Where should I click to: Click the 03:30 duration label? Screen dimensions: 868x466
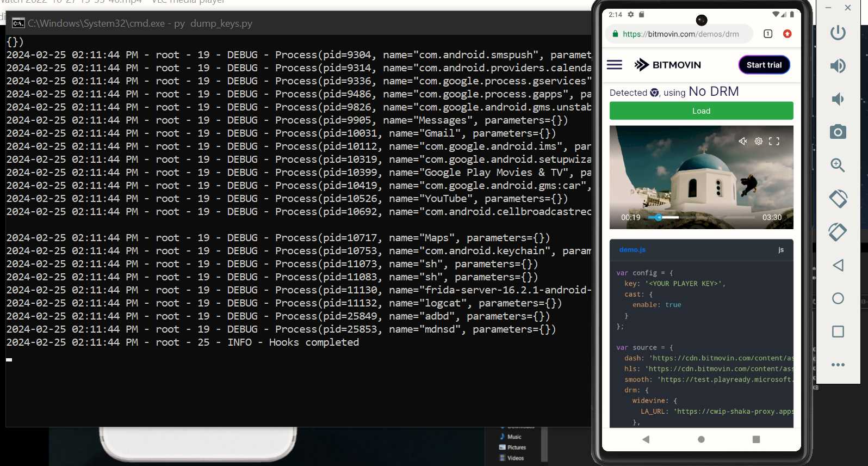pos(772,217)
